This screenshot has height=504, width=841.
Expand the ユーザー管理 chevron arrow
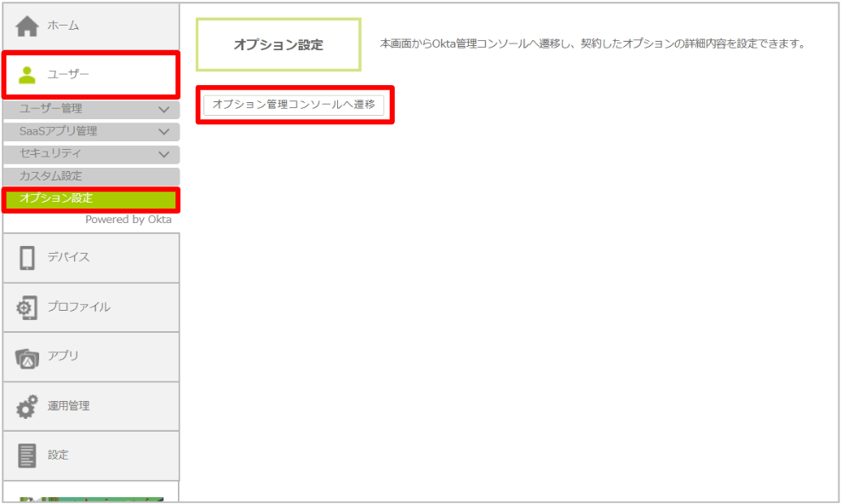coord(164,110)
